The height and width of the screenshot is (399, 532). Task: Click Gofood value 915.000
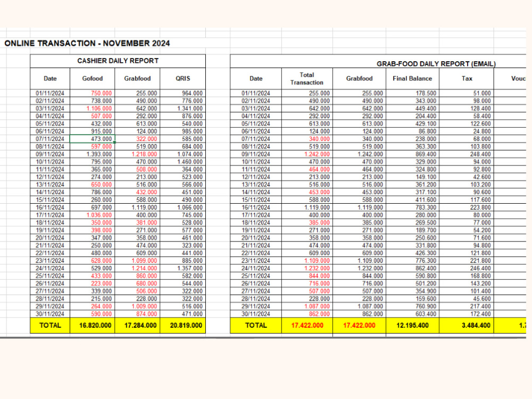(x=101, y=131)
